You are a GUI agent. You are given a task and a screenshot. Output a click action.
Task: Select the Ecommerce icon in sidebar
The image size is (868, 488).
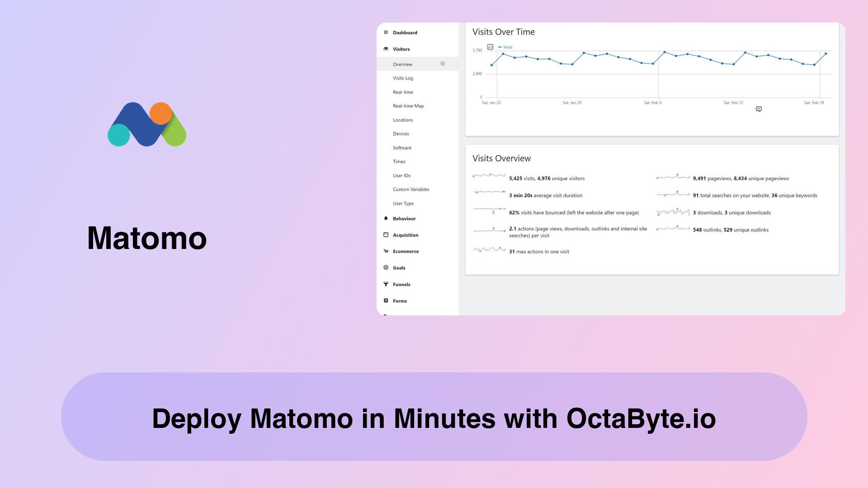[x=387, y=251]
